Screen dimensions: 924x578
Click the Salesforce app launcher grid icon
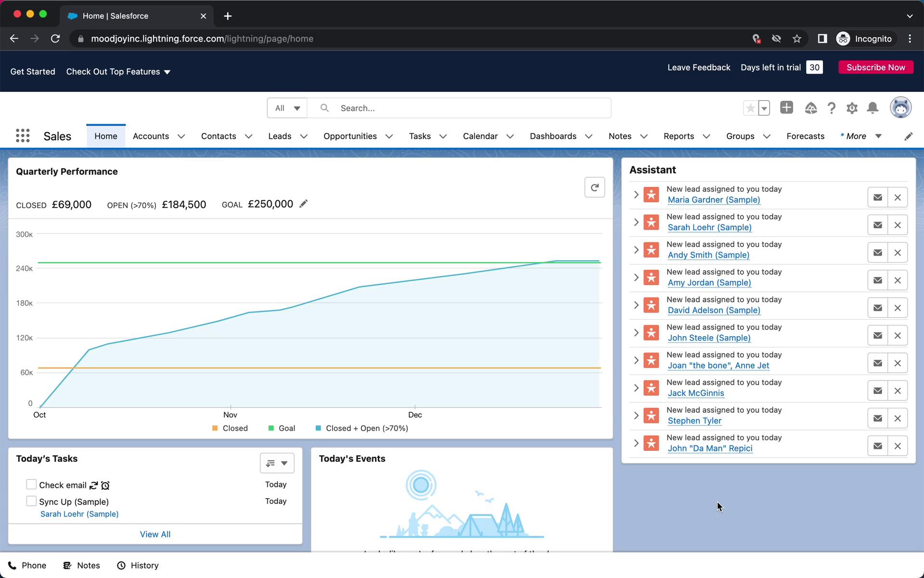pos(22,136)
